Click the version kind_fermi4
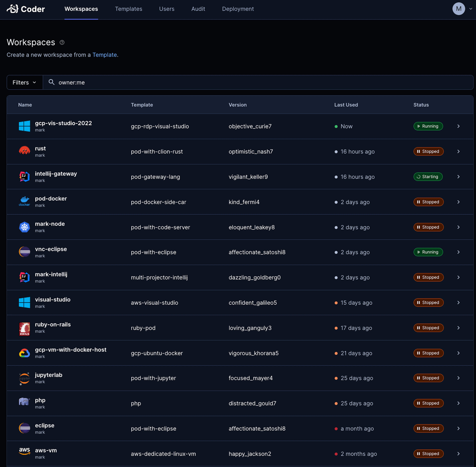 coord(244,202)
